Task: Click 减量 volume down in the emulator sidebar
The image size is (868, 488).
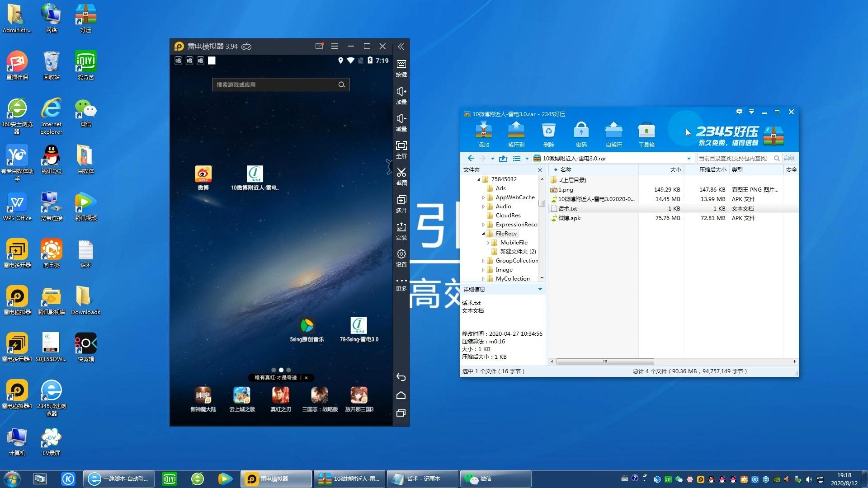Action: coord(401,122)
